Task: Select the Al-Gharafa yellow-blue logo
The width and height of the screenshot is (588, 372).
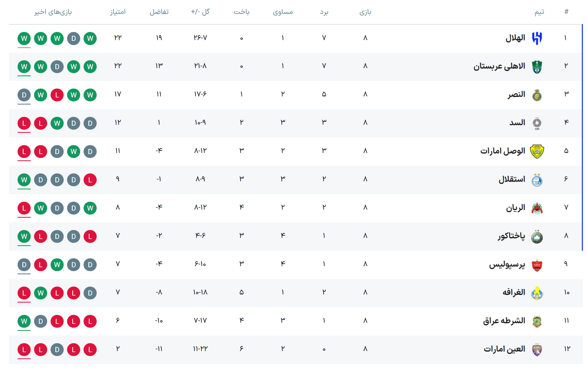Action: coord(537,293)
